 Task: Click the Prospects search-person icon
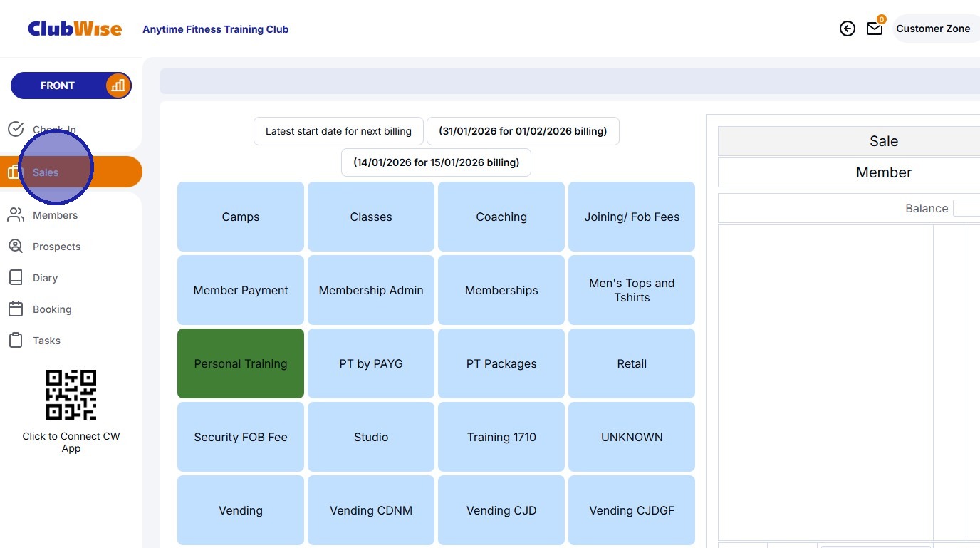click(16, 246)
